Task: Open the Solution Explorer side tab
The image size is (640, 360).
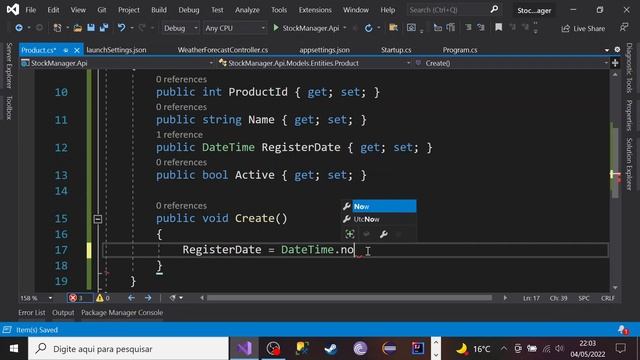Action: [x=629, y=164]
